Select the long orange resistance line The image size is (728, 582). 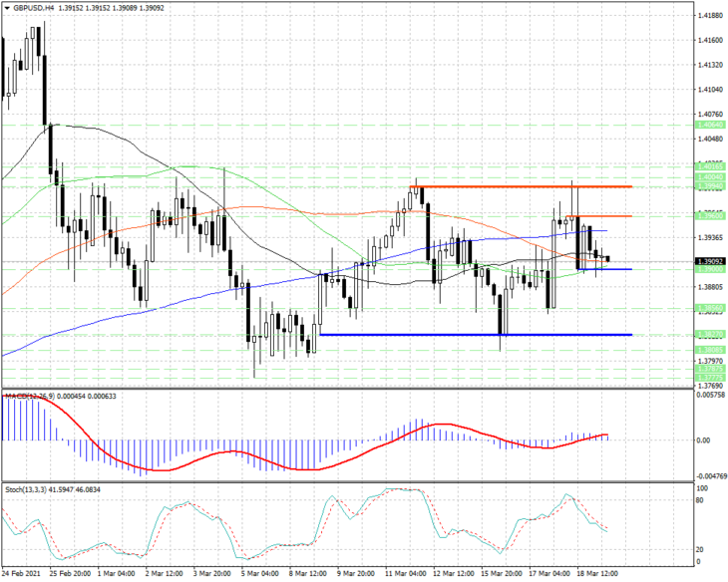[x=521, y=186]
